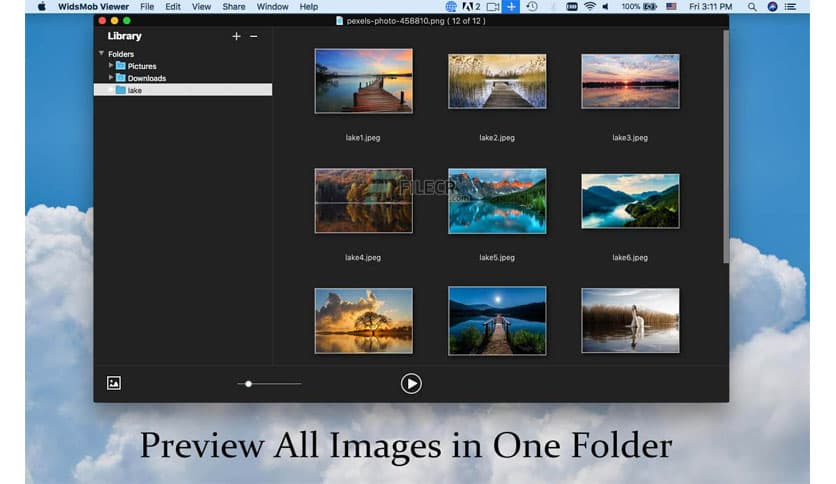836x484 pixels.
Task: Start slideshow with the play button
Action: (411, 384)
